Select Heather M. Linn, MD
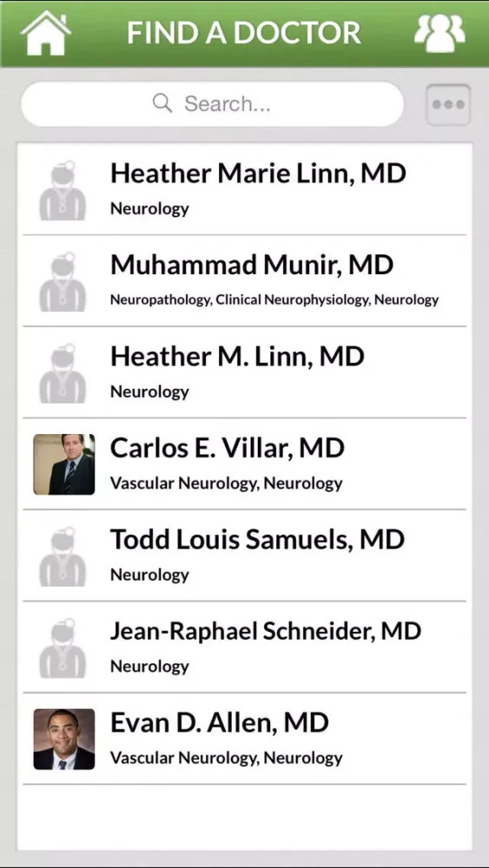The height and width of the screenshot is (868, 489). tap(244, 372)
